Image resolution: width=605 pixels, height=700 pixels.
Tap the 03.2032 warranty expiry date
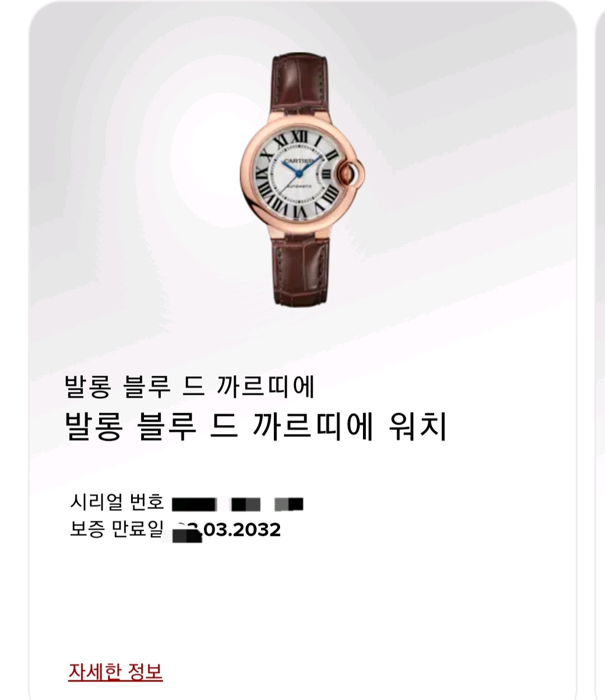tap(241, 530)
